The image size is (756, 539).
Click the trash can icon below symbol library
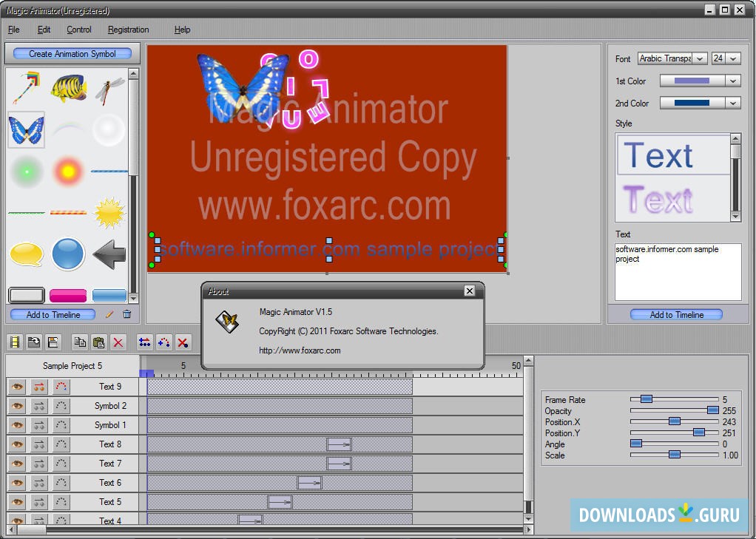[x=126, y=314]
